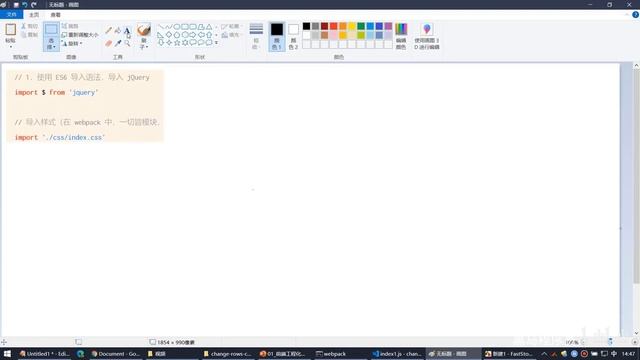640x360 pixels.
Task: Choose the red palette swatch
Action: click(333, 27)
